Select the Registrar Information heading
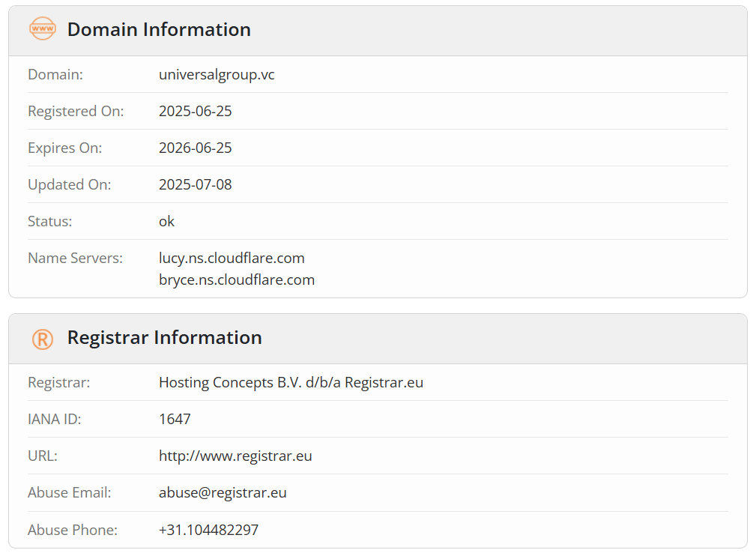The image size is (756, 553). tap(164, 337)
